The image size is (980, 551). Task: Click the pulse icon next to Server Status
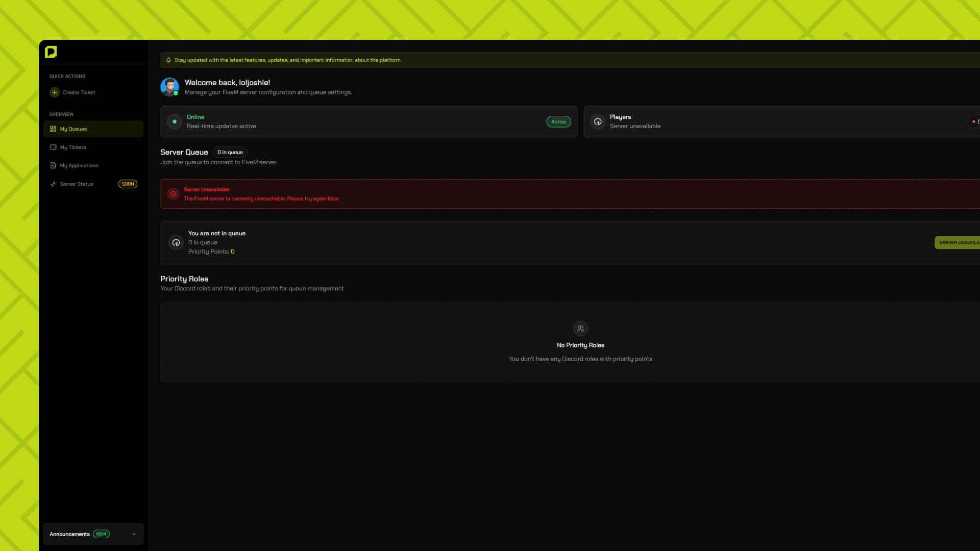coord(53,184)
